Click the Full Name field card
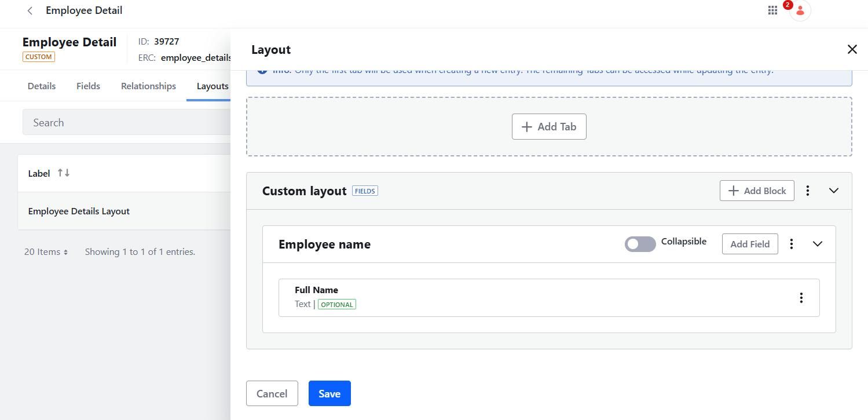868x420 pixels. click(549, 298)
